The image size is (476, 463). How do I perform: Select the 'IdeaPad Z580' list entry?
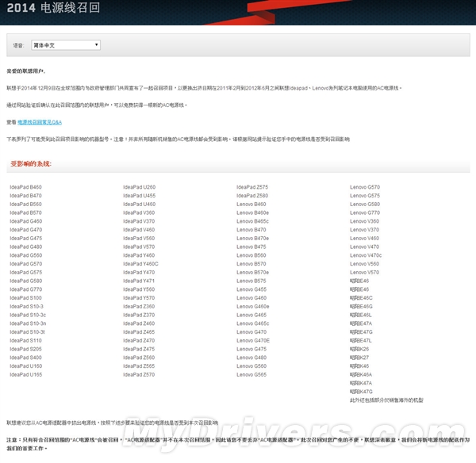pyautogui.click(x=252, y=196)
